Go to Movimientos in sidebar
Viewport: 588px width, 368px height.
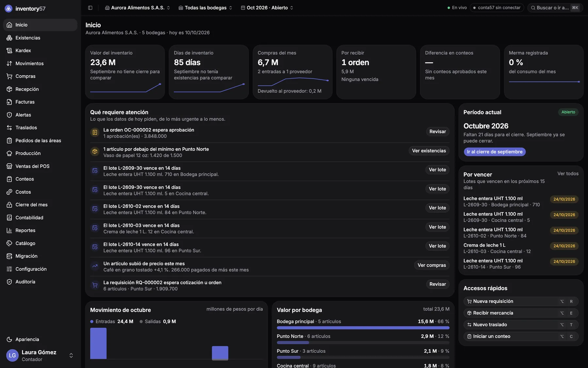[40, 63]
